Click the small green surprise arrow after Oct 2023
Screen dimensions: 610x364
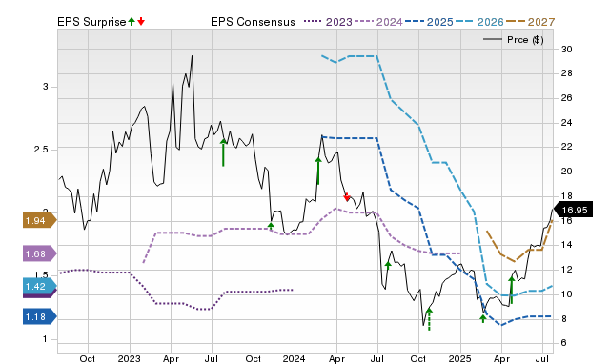coord(271,226)
